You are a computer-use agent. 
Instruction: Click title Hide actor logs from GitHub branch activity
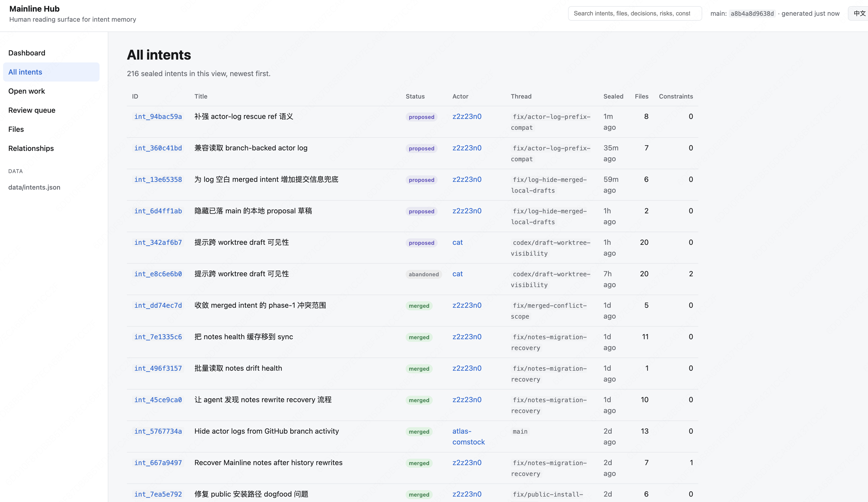tap(267, 431)
